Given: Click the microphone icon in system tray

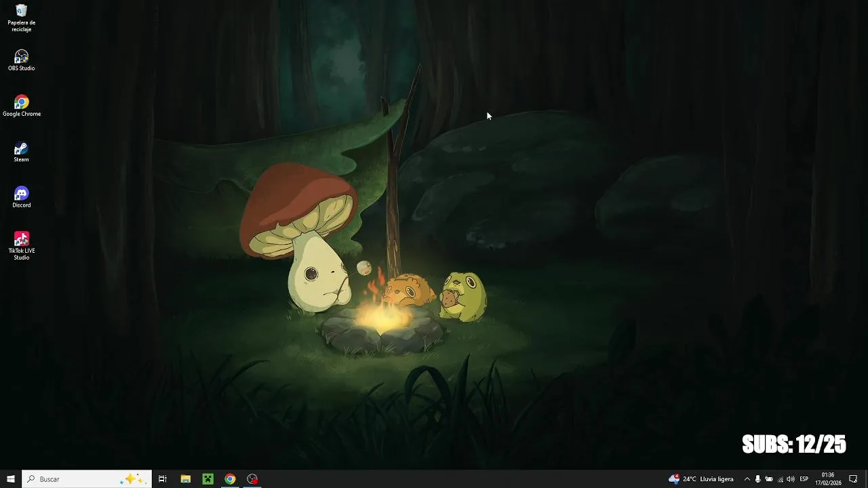Looking at the screenshot, I should click(x=757, y=479).
